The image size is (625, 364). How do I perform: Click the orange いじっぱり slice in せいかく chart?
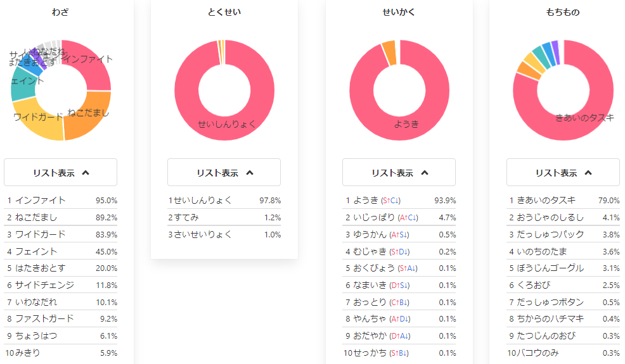[390, 53]
